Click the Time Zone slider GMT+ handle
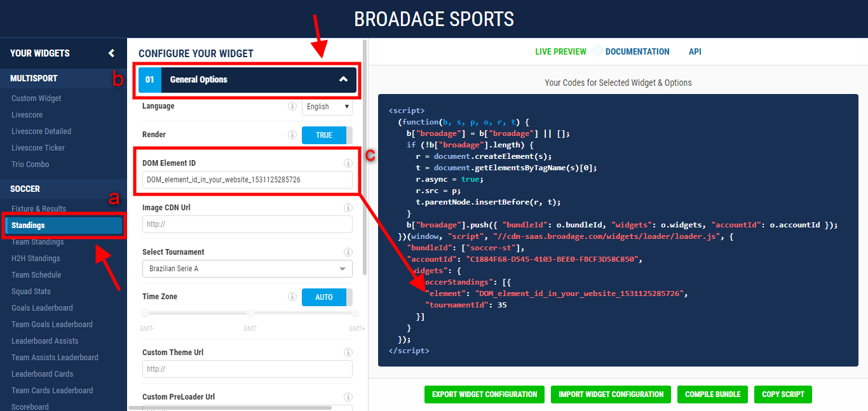 355,313
